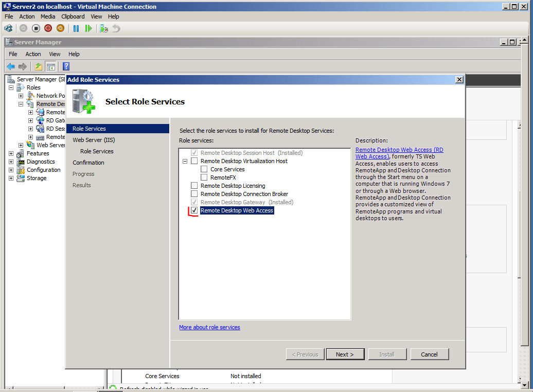Check Remote Desktop Connection Broker
Screen dimensions: 533x392
(194, 194)
